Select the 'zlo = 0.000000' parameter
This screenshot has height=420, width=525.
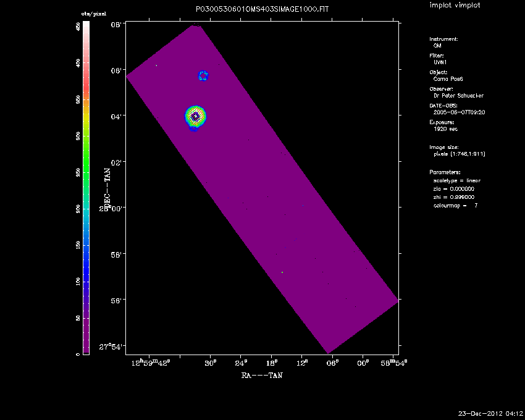(454, 189)
